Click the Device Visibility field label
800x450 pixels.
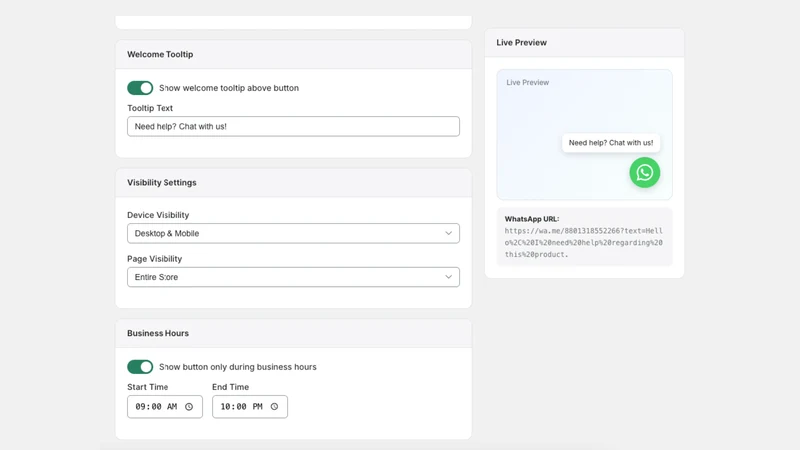158,215
